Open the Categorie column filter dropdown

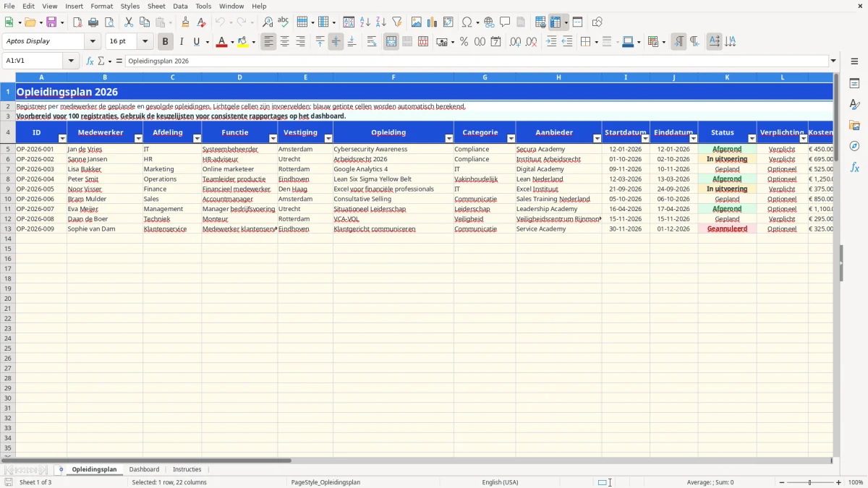coord(511,138)
